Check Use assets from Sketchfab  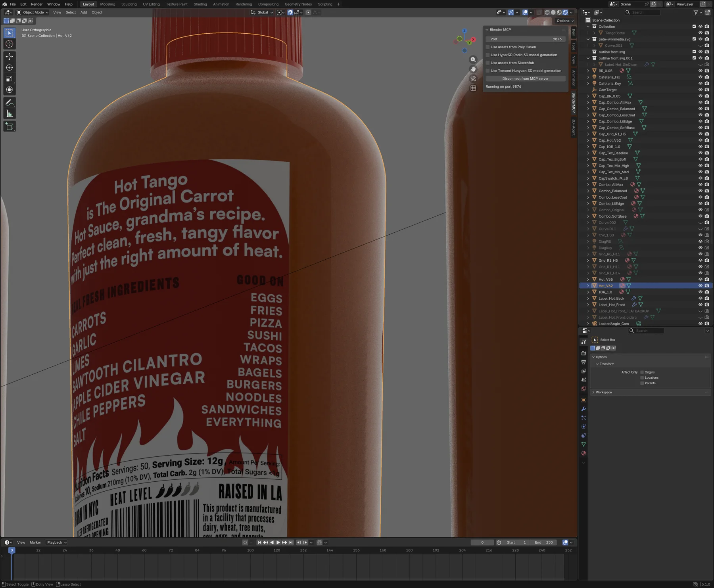(x=488, y=63)
